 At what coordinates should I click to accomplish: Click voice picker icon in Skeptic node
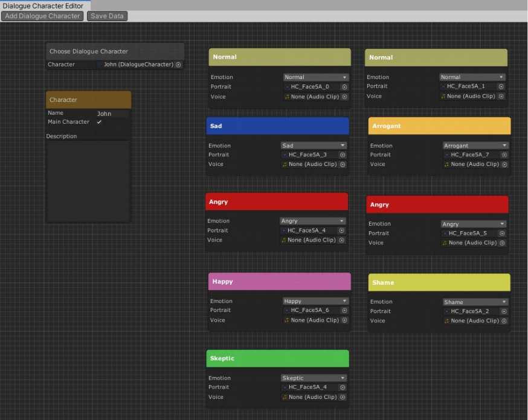[343, 397]
